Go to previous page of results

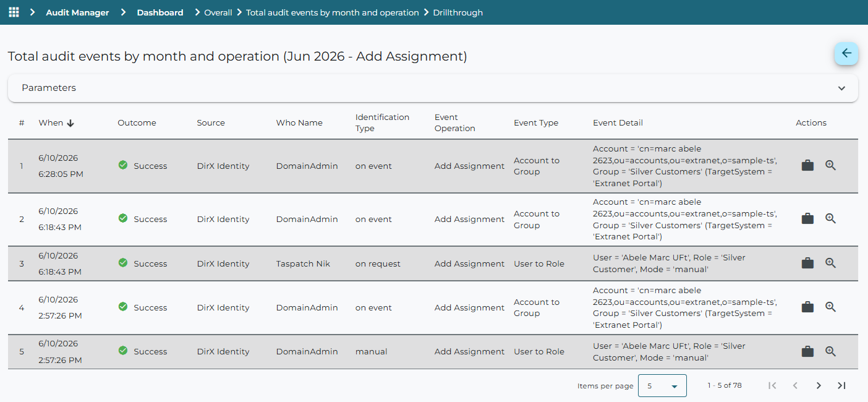pos(795,385)
